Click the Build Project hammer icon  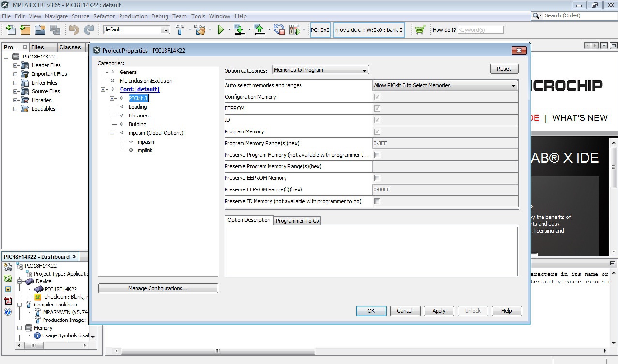point(180,30)
